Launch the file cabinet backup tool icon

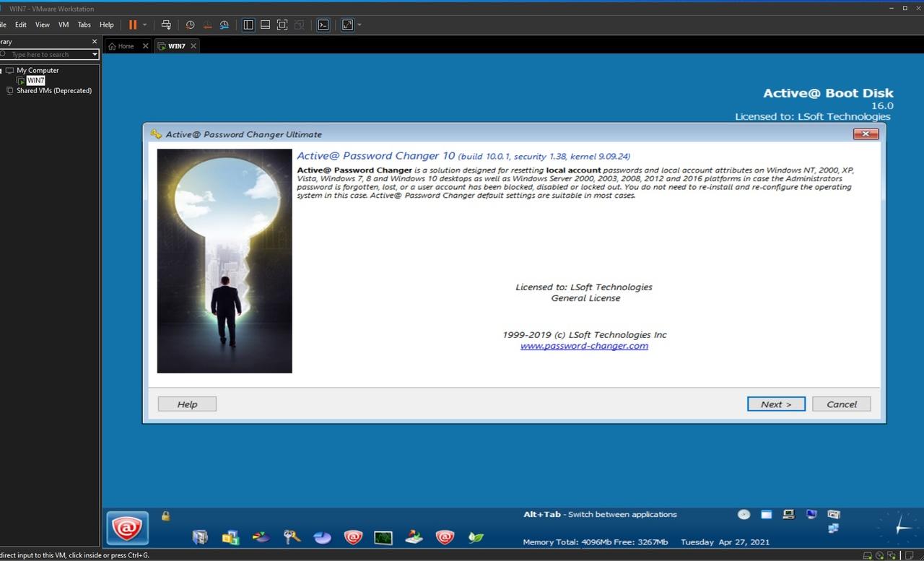tap(200, 537)
